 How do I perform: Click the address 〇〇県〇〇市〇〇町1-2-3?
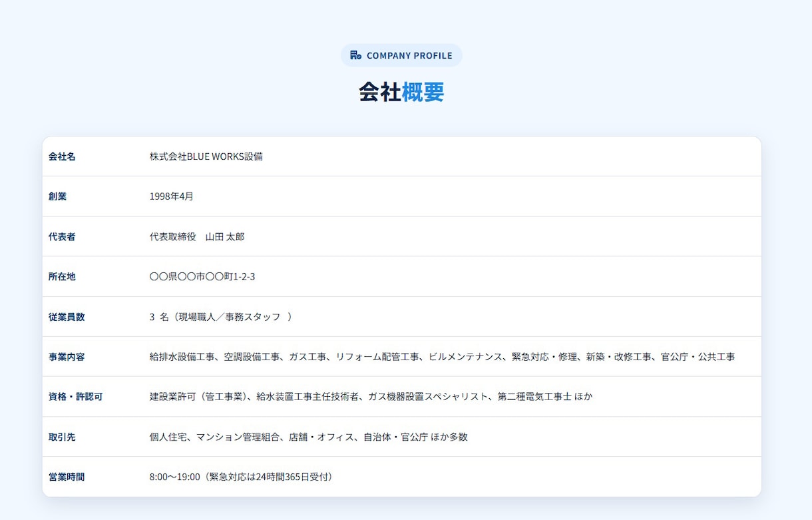click(202, 276)
